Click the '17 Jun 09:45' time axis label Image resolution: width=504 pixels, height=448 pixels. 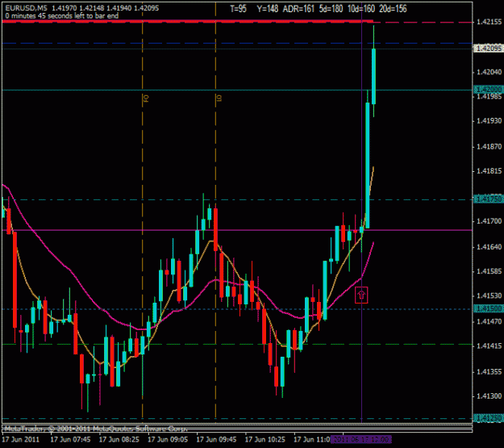click(217, 440)
